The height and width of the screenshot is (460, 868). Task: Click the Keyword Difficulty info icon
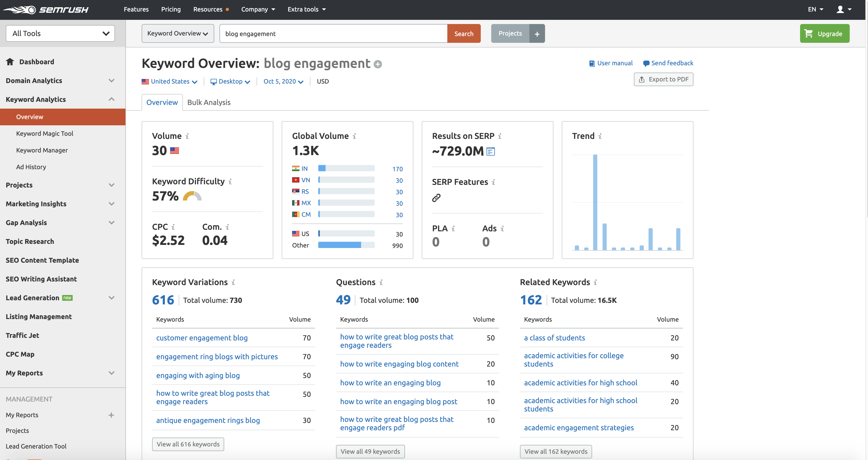230,181
